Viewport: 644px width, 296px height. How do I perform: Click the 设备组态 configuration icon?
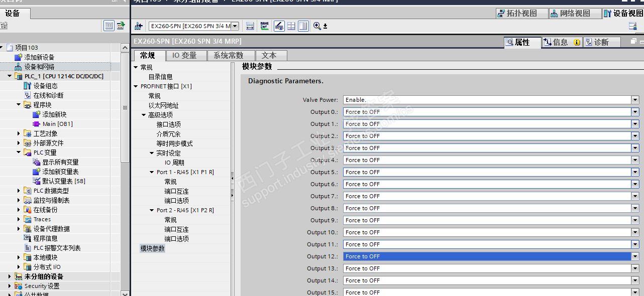pyautogui.click(x=28, y=86)
